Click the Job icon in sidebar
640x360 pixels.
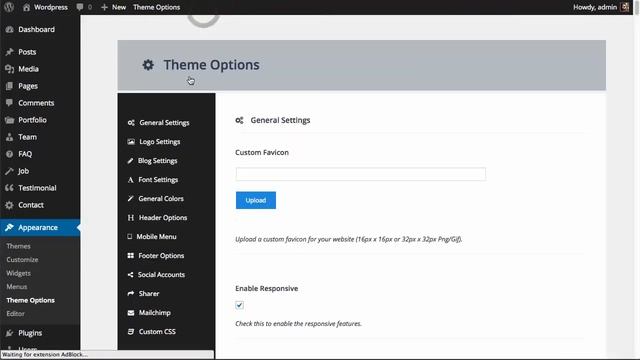(x=9, y=171)
